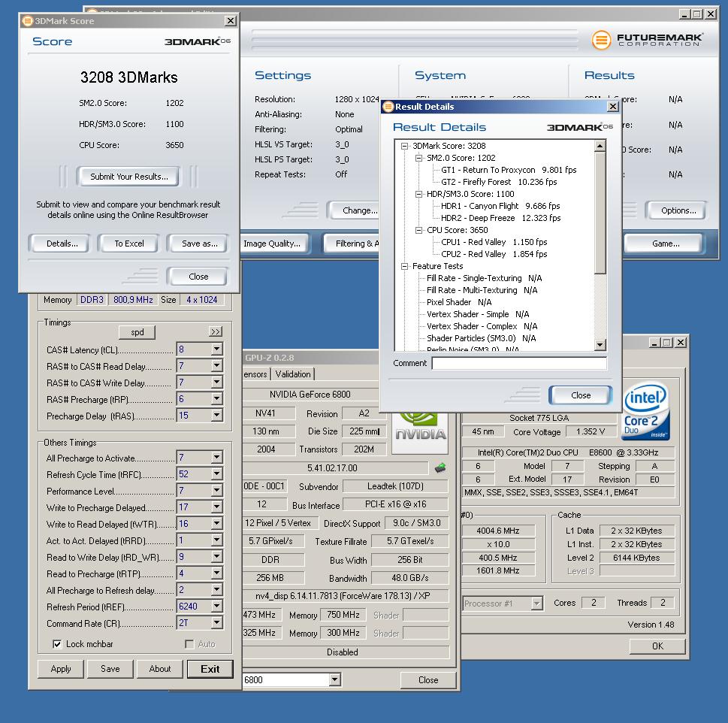Click the Filtering & AA button in 3DMark
The width and height of the screenshot is (728, 723).
click(x=353, y=244)
